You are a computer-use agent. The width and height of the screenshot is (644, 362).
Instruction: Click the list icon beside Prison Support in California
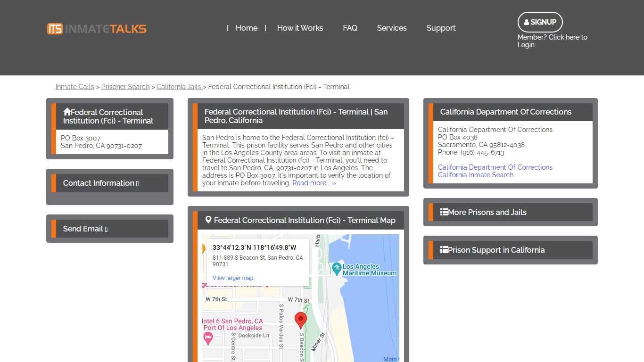click(444, 250)
